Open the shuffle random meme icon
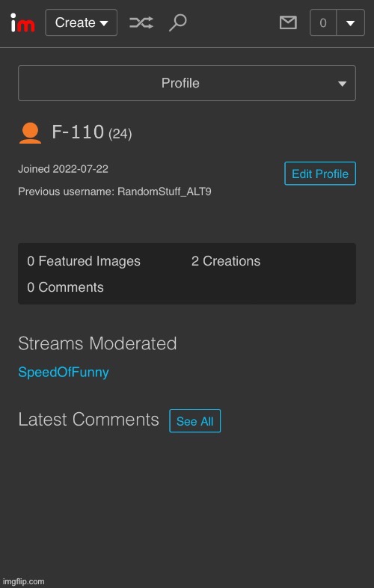 [141, 23]
